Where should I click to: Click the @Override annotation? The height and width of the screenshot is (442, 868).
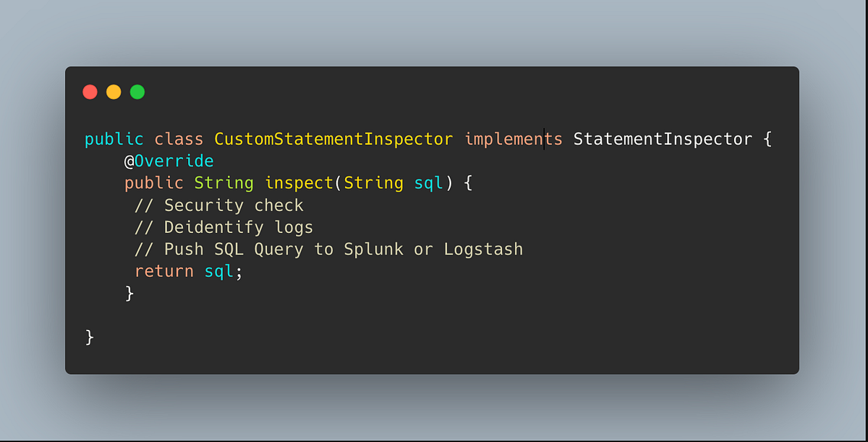169,161
